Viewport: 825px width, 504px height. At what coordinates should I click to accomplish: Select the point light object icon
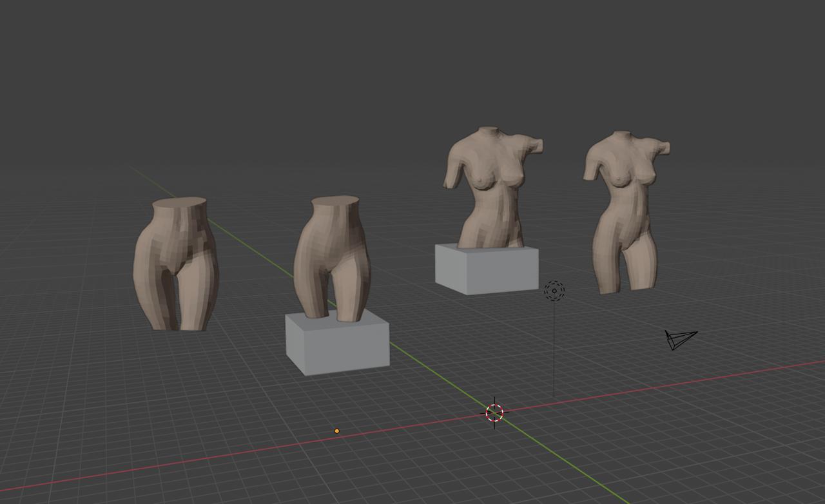click(554, 291)
